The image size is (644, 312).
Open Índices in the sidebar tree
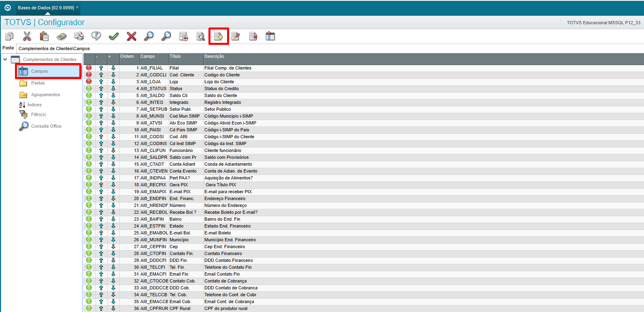click(x=34, y=105)
